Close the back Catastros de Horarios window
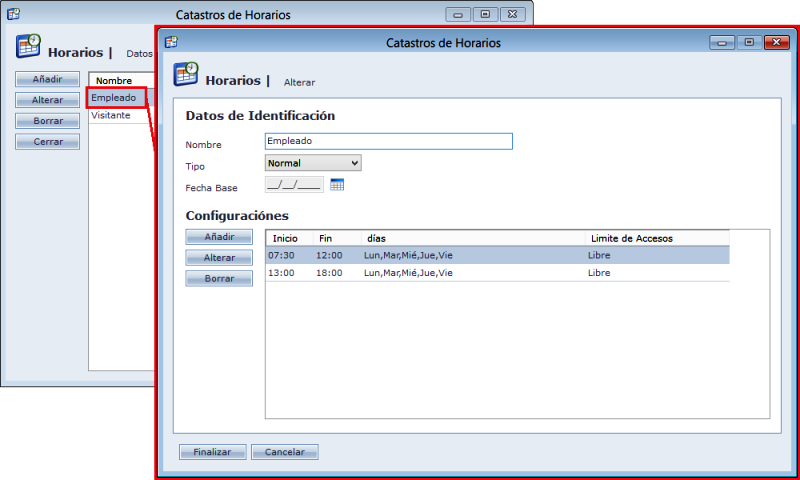 pyautogui.click(x=513, y=14)
